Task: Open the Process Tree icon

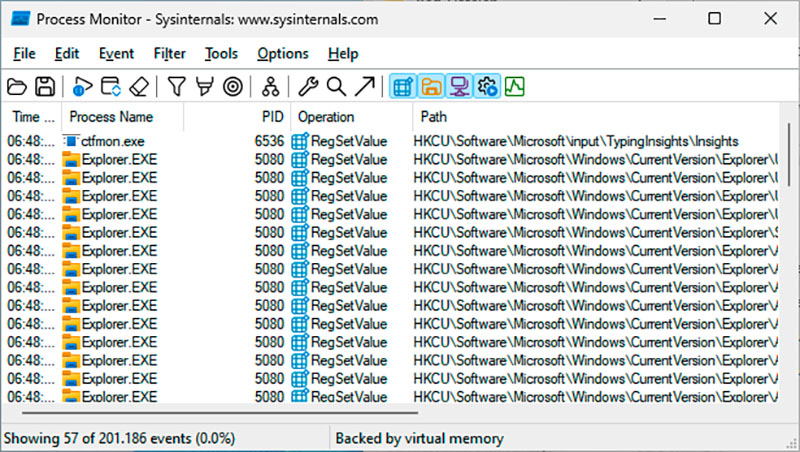Action: 270,87
